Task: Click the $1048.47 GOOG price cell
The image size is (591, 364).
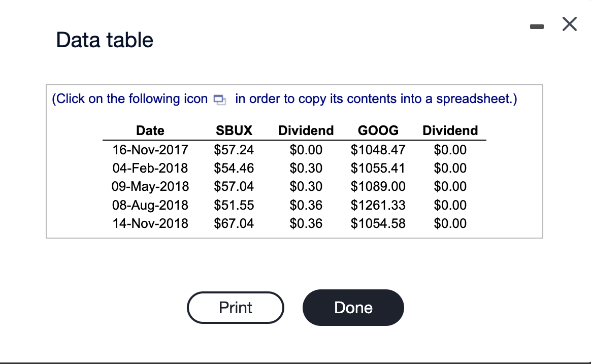Action: (378, 150)
